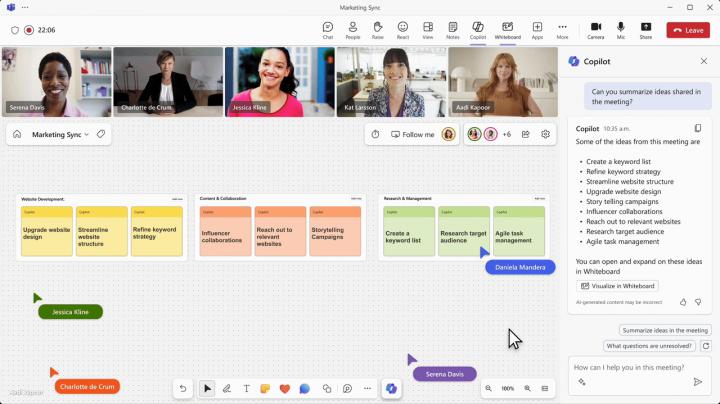The image size is (720, 404).
Task: Undo last whiteboard action
Action: (x=182, y=388)
